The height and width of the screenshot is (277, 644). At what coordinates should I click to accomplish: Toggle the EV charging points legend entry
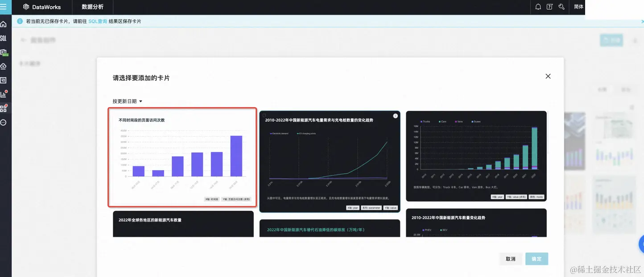(x=306, y=134)
